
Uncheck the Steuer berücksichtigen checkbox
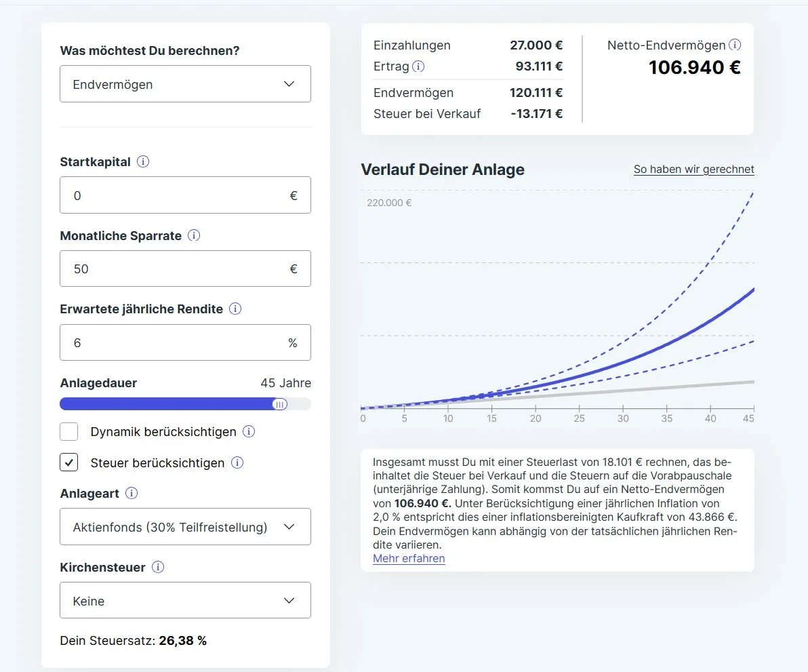pos(69,463)
